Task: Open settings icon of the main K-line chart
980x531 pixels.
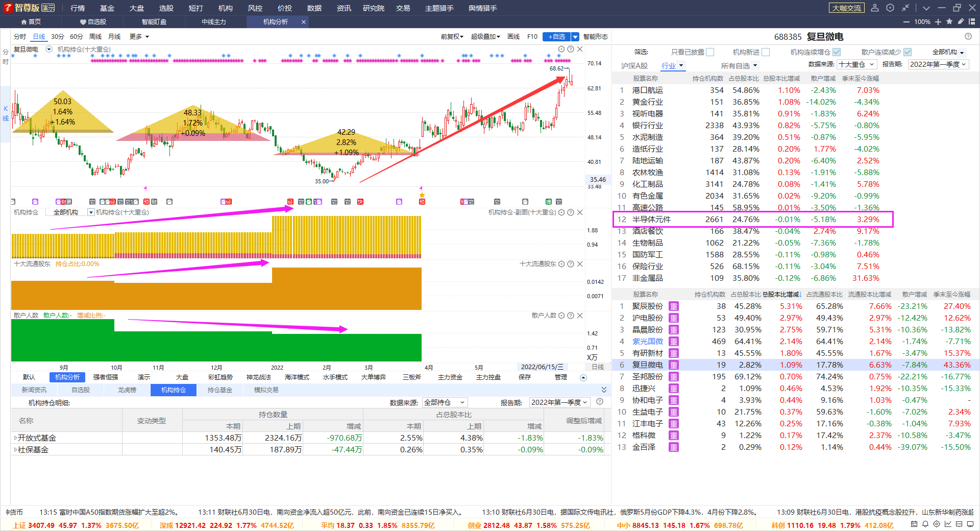Action: (561, 49)
